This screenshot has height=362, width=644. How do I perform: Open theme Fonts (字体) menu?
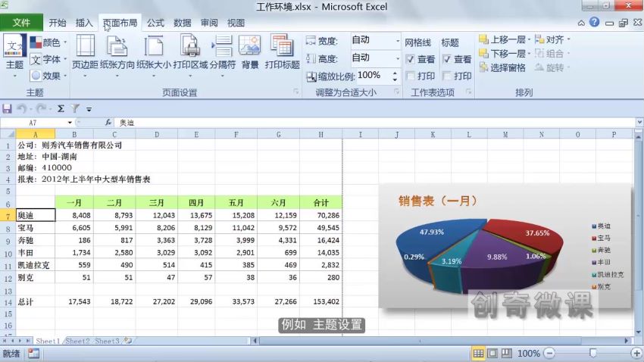tap(48, 59)
